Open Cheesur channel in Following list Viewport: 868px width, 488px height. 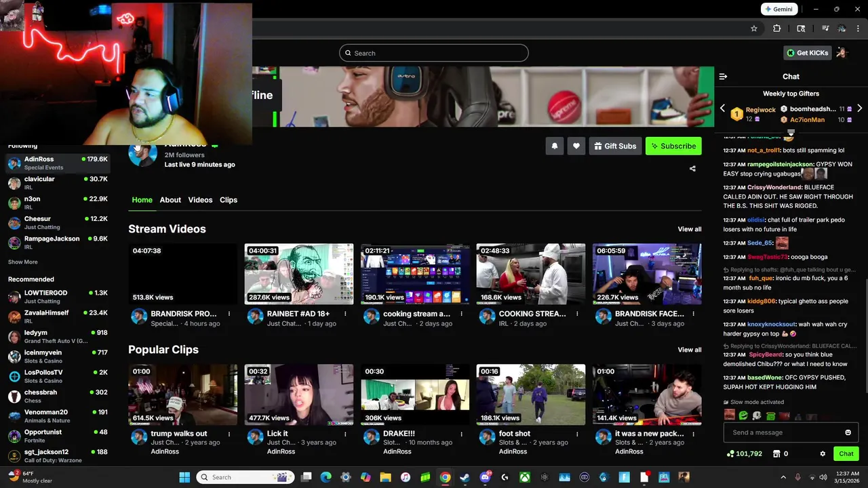click(58, 222)
